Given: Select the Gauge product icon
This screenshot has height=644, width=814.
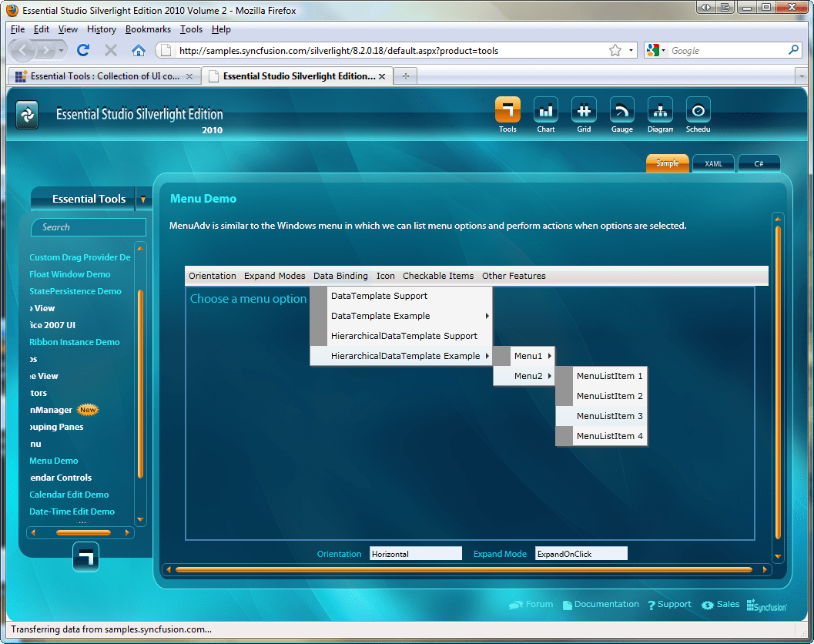Looking at the screenshot, I should click(x=621, y=110).
